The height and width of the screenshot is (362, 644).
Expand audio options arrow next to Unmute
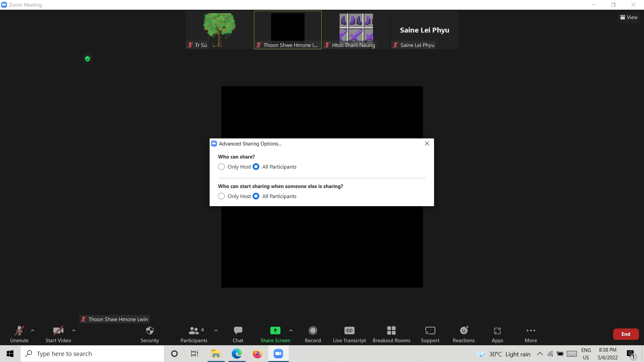(33, 330)
